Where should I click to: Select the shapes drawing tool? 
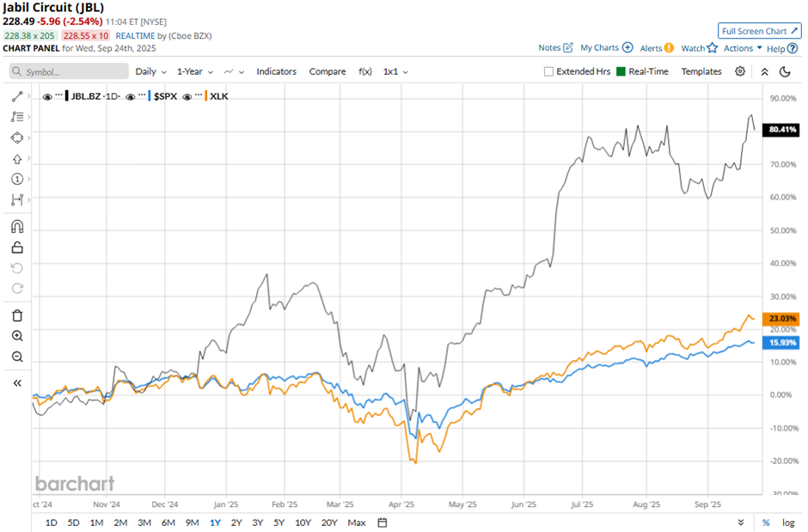pos(17,138)
